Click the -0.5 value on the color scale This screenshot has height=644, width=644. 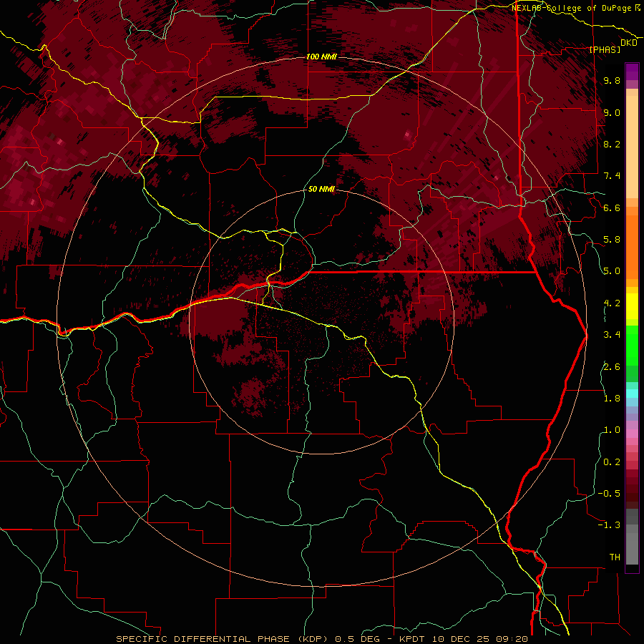609,494
